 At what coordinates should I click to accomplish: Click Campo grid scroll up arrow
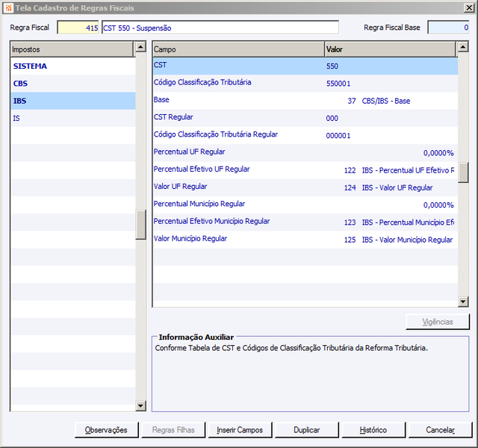pos(463,47)
